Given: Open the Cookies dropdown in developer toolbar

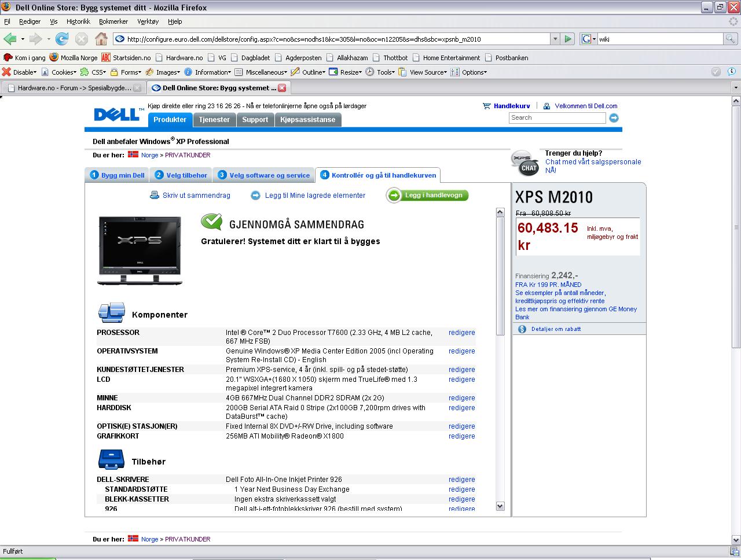Looking at the screenshot, I should coord(58,72).
